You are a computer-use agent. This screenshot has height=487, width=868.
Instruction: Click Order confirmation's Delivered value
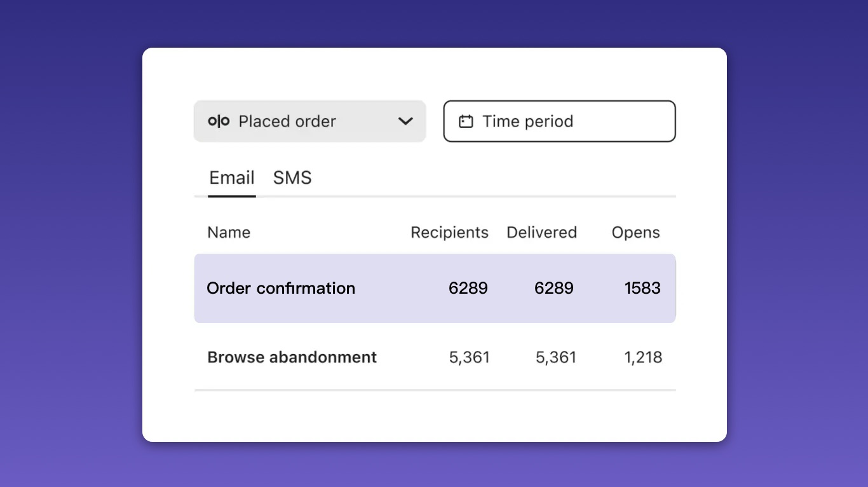pyautogui.click(x=554, y=288)
